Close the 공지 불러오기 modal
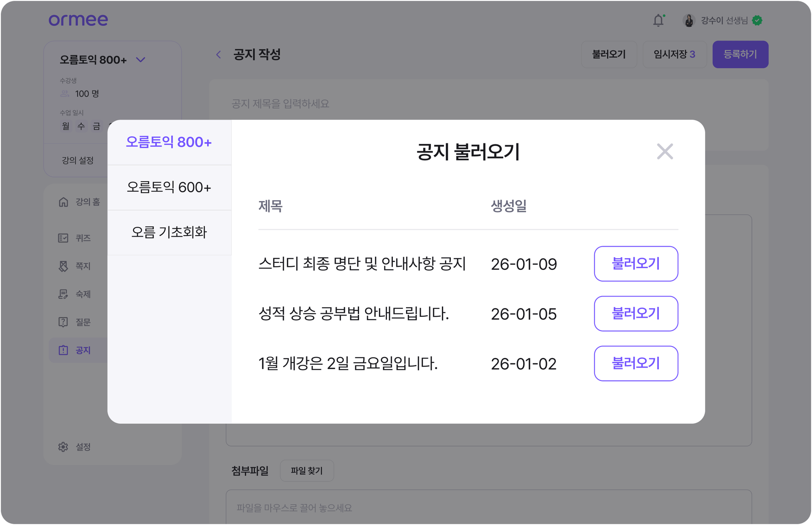Screen dimensions: 812x525 click(x=665, y=151)
